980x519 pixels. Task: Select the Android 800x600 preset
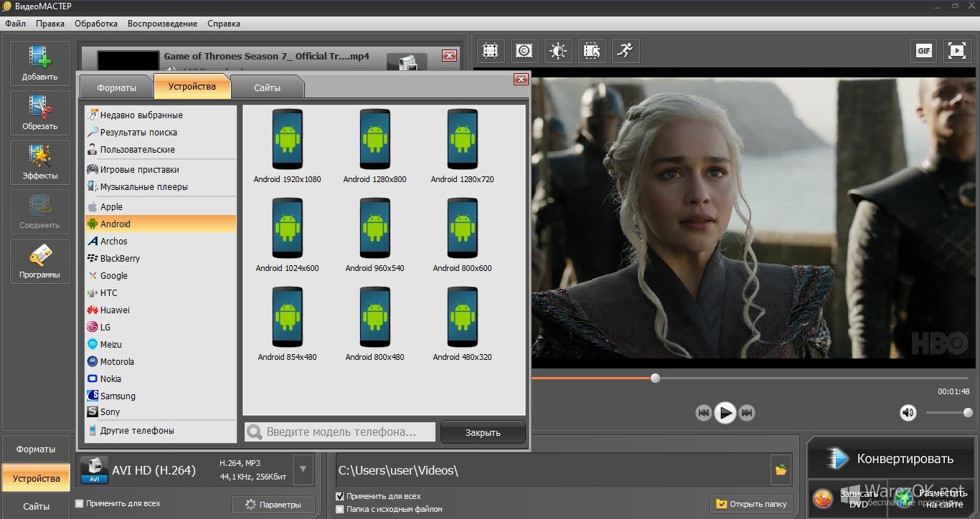coord(462,235)
